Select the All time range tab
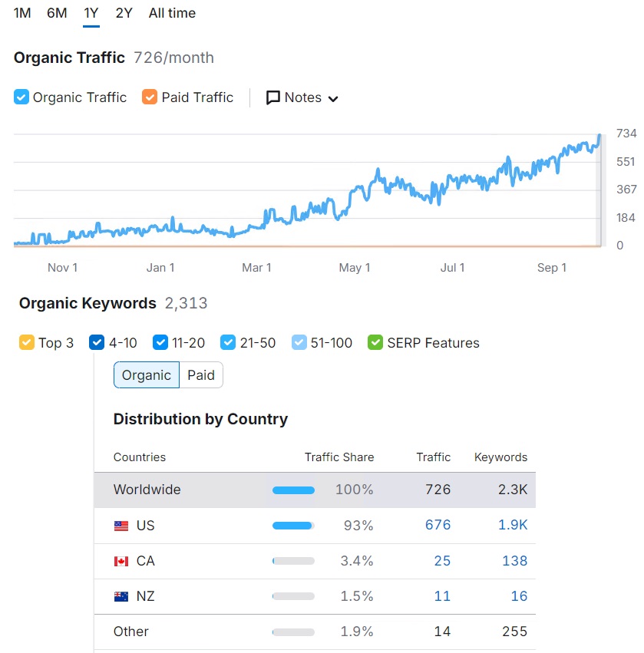The width and height of the screenshot is (644, 653). [x=172, y=13]
